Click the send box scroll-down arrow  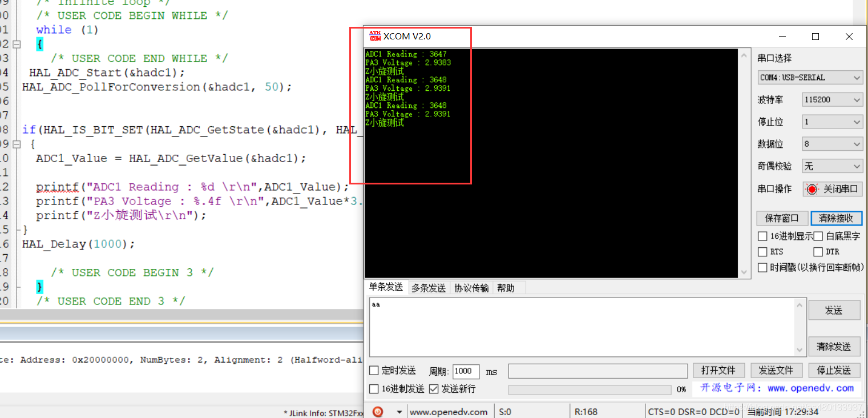[800, 350]
